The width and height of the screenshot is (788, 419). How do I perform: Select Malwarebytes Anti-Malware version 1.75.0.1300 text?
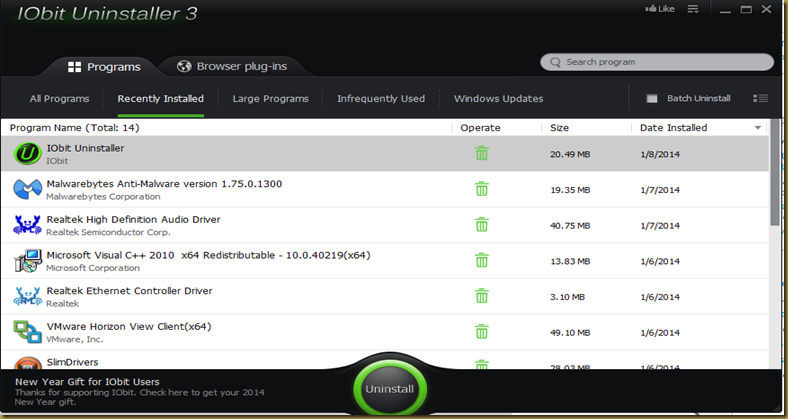coord(164,184)
